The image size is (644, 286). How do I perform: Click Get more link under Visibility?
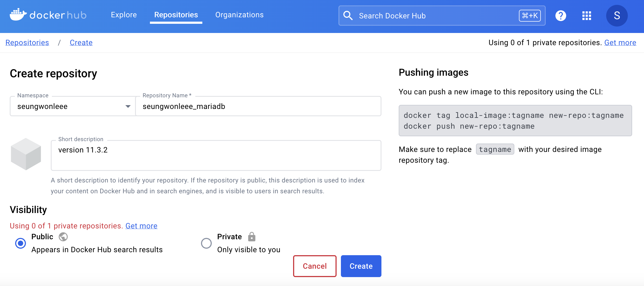point(141,226)
